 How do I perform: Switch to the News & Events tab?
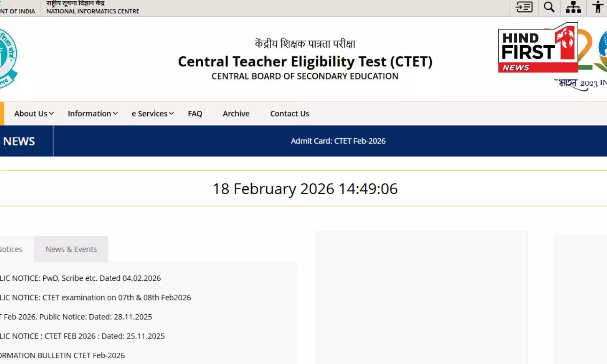(71, 249)
